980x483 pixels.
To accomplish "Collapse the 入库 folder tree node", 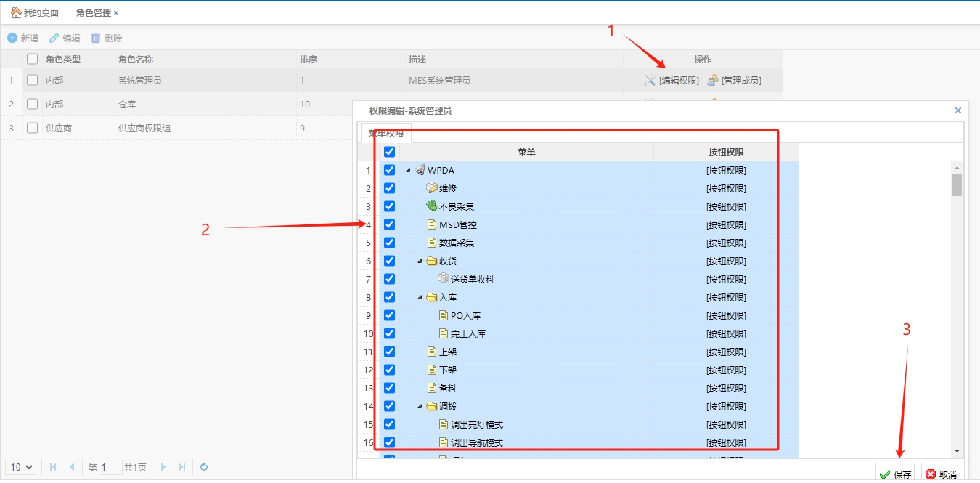I will 420,298.
